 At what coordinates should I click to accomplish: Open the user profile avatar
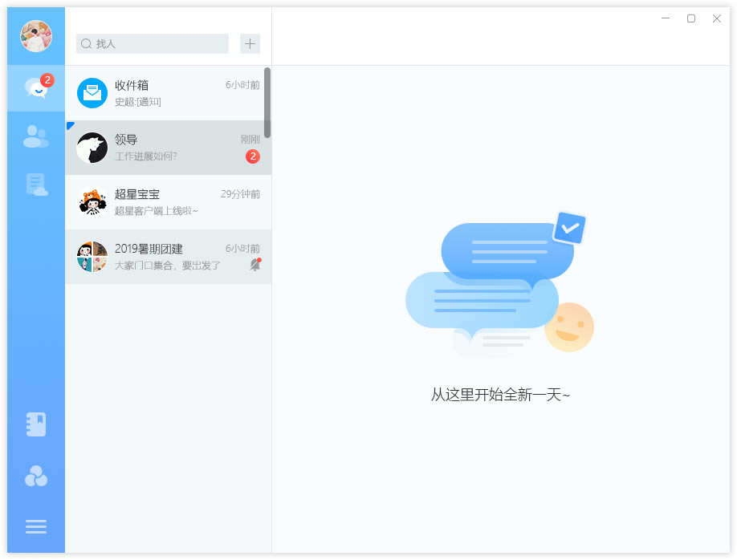pyautogui.click(x=35, y=36)
